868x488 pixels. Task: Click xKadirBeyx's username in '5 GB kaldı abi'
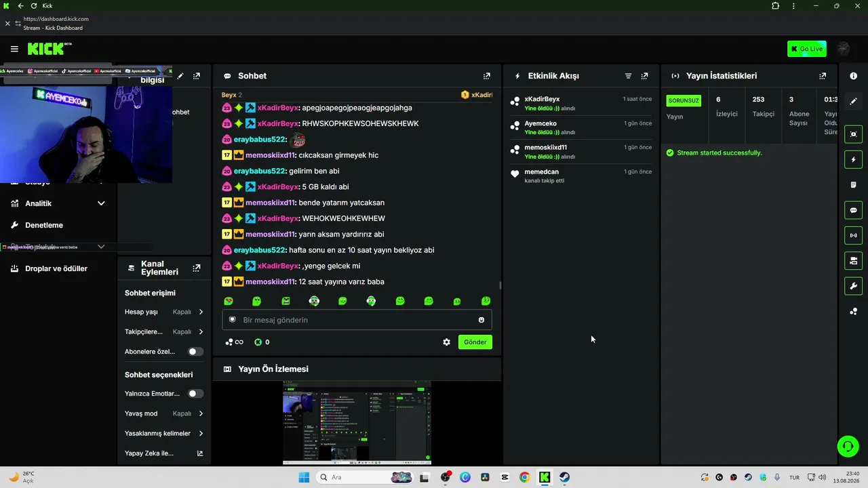(x=278, y=187)
